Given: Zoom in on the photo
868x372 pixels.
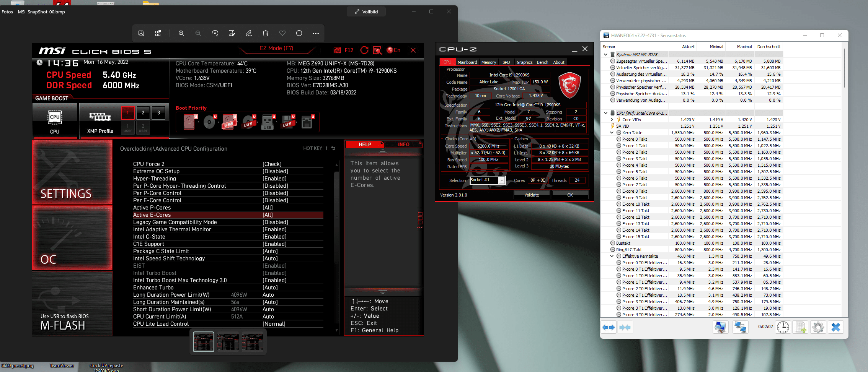Looking at the screenshot, I should click(181, 33).
